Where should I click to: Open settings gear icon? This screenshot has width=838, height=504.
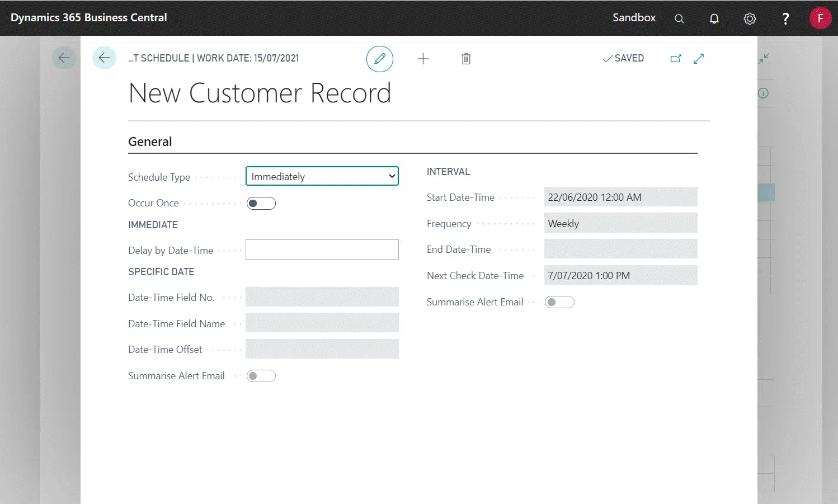pos(750,18)
